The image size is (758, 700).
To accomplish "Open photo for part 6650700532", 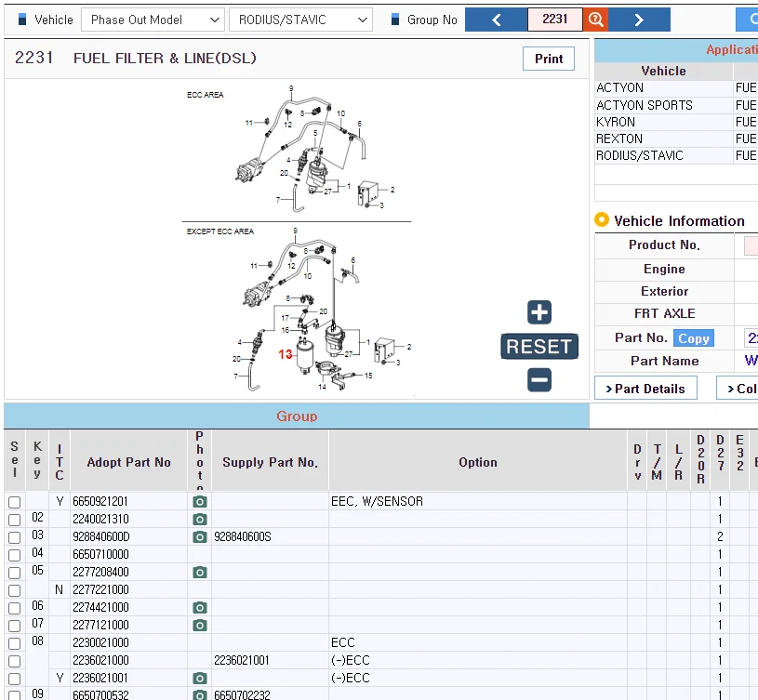I will 200,695.
